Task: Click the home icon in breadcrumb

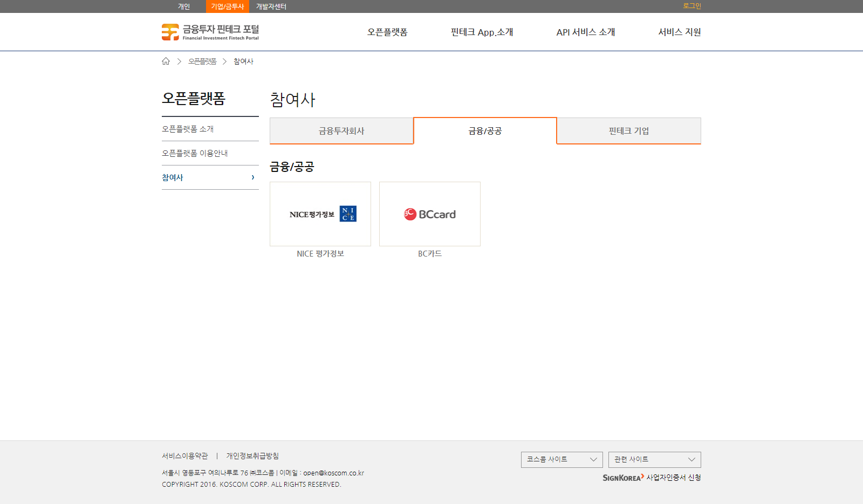Action: (x=166, y=61)
